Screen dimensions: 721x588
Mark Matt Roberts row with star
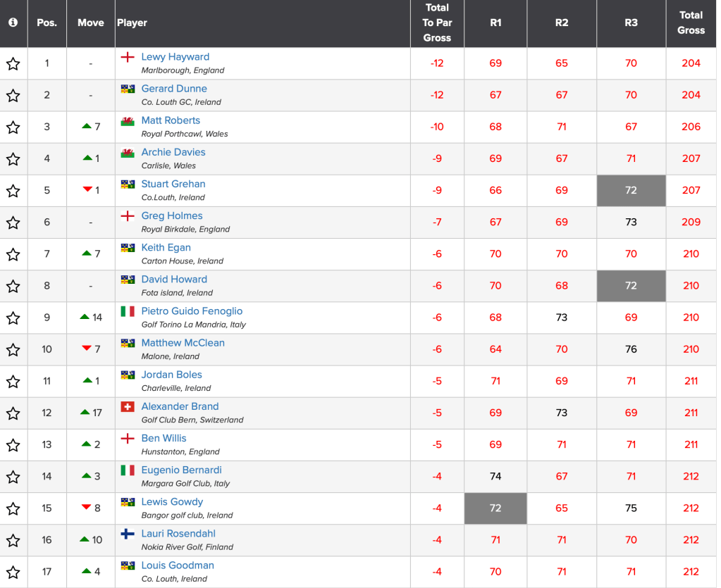click(13, 127)
